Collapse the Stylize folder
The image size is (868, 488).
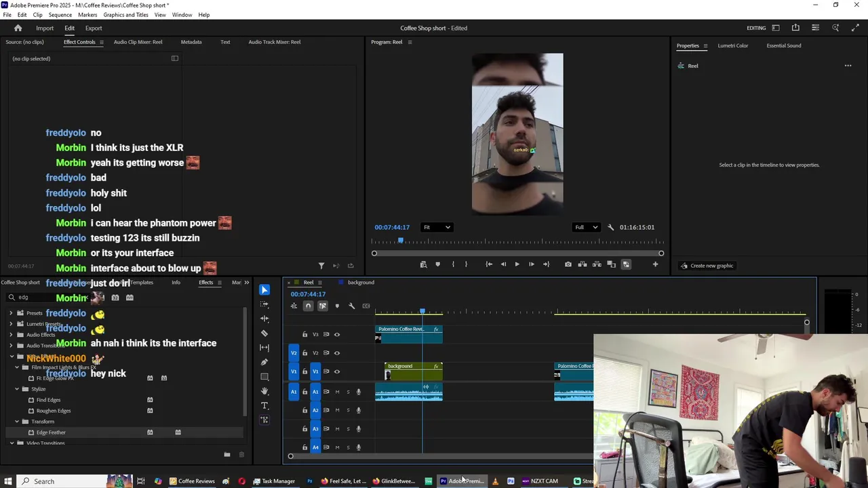[x=17, y=389]
